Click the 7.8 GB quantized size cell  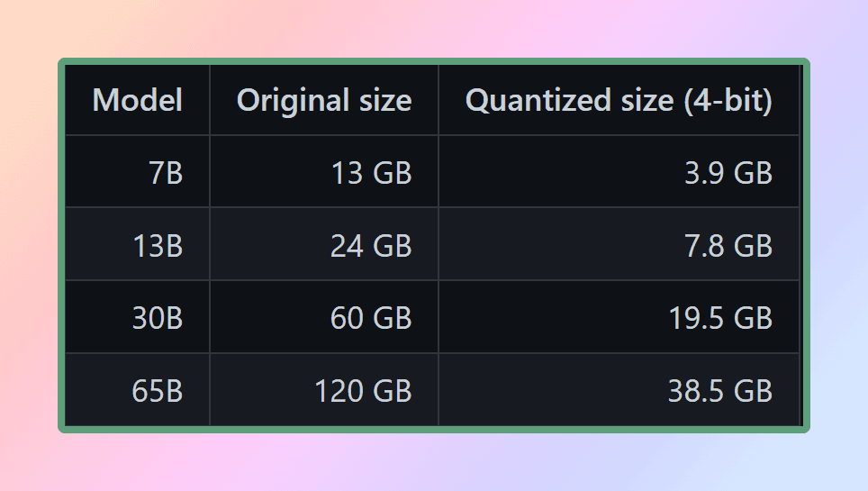click(619, 244)
